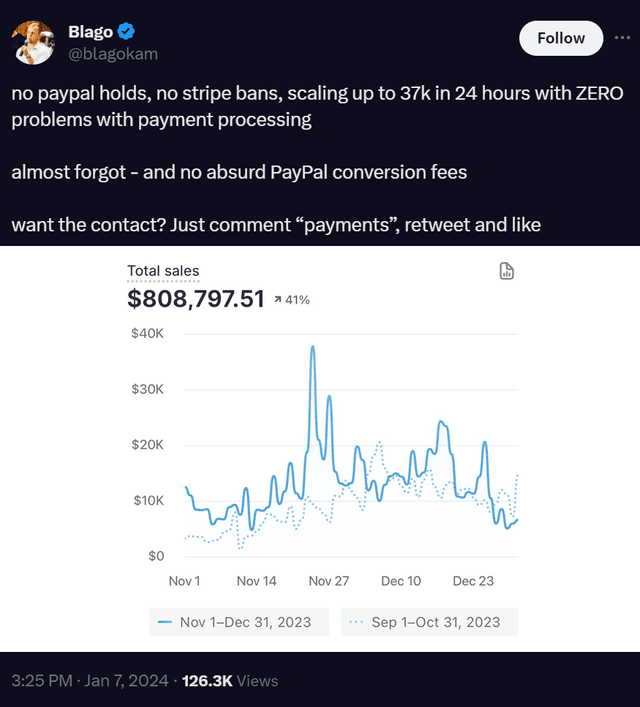Click the Dec 10 axis label
Image resolution: width=640 pixels, height=707 pixels.
point(401,581)
